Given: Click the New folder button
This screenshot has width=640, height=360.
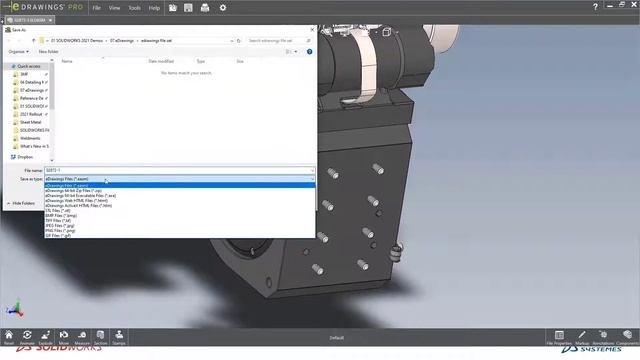Looking at the screenshot, I should [x=48, y=52].
